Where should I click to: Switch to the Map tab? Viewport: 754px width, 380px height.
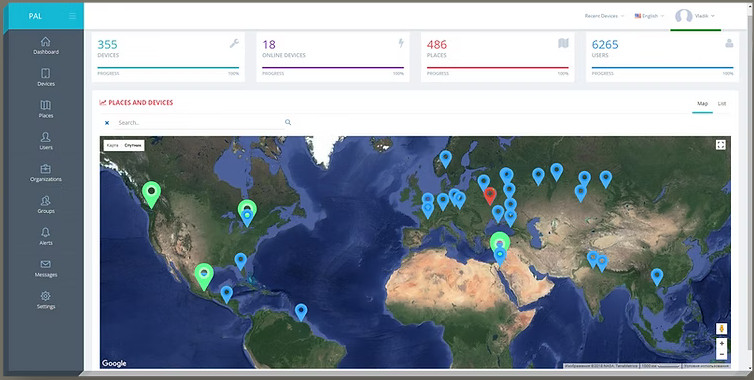(x=702, y=103)
